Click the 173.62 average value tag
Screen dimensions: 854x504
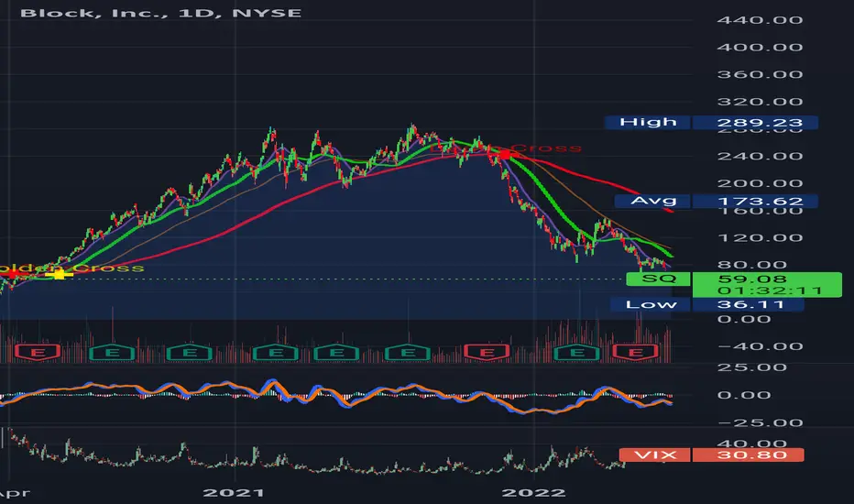coord(755,201)
